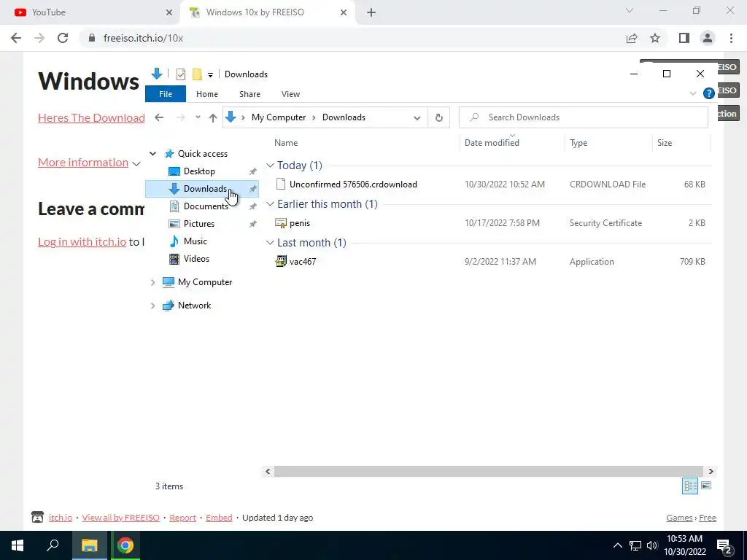The height and width of the screenshot is (560, 747).
Task: Collapse the Last month (1) group
Action: 270,242
